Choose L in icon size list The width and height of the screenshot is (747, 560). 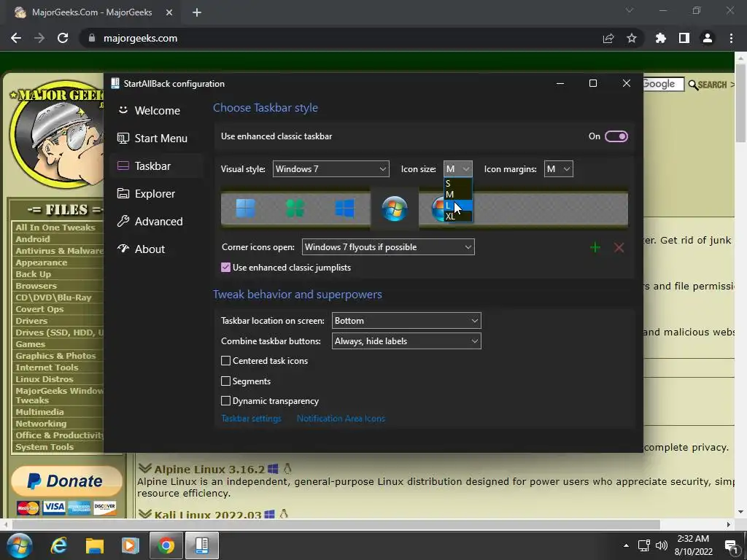(x=458, y=205)
